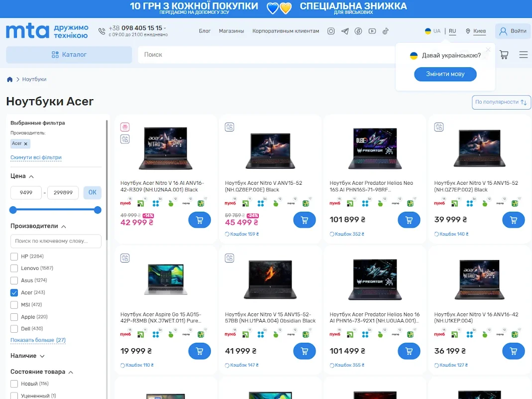Click Скинути всі фільтри link
The height and width of the screenshot is (399, 532).
pos(36,157)
